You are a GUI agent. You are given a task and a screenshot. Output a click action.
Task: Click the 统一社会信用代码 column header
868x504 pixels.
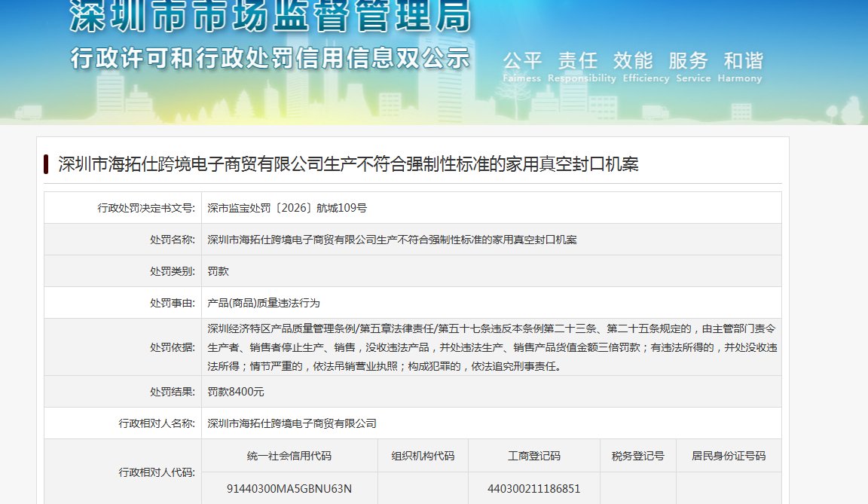(x=289, y=456)
